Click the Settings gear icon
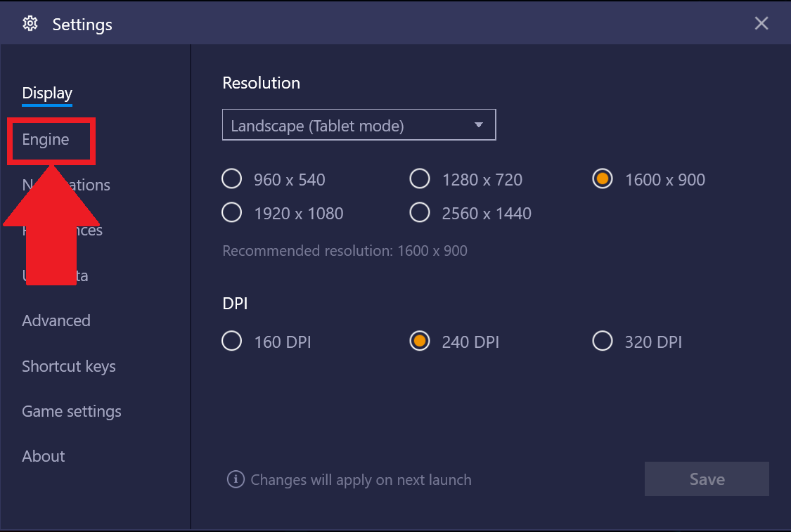 tap(30, 24)
